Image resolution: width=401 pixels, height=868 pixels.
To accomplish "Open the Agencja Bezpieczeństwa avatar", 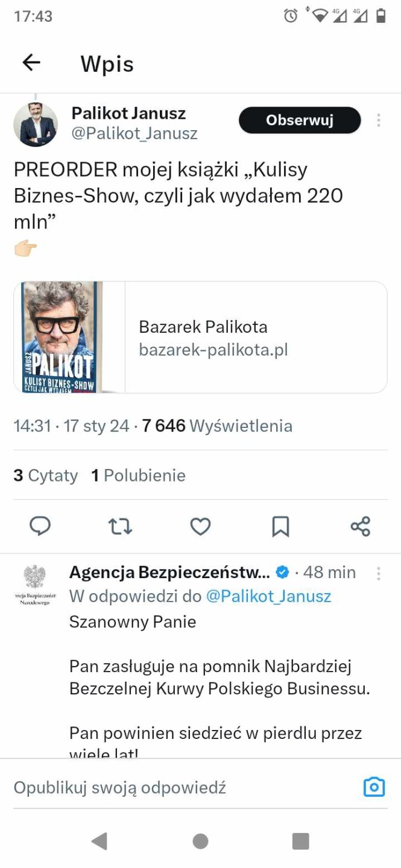I will coord(34,585).
